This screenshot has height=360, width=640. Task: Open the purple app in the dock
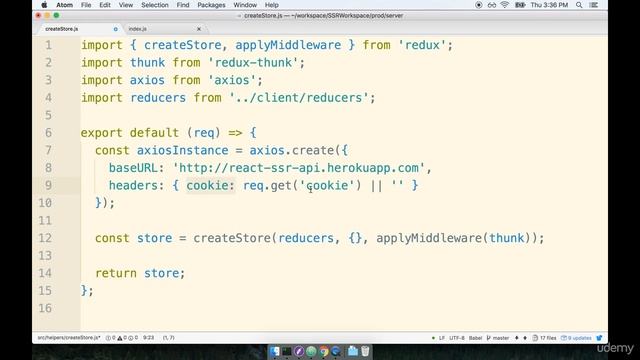299,351
